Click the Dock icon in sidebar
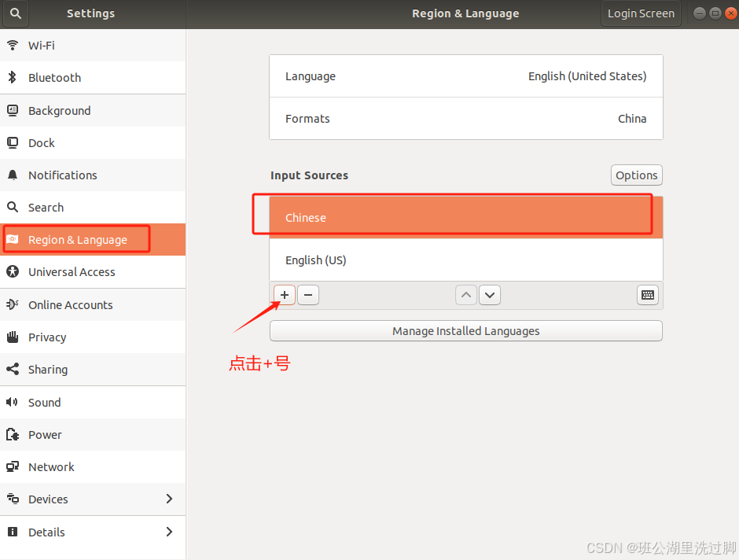 pyautogui.click(x=13, y=143)
